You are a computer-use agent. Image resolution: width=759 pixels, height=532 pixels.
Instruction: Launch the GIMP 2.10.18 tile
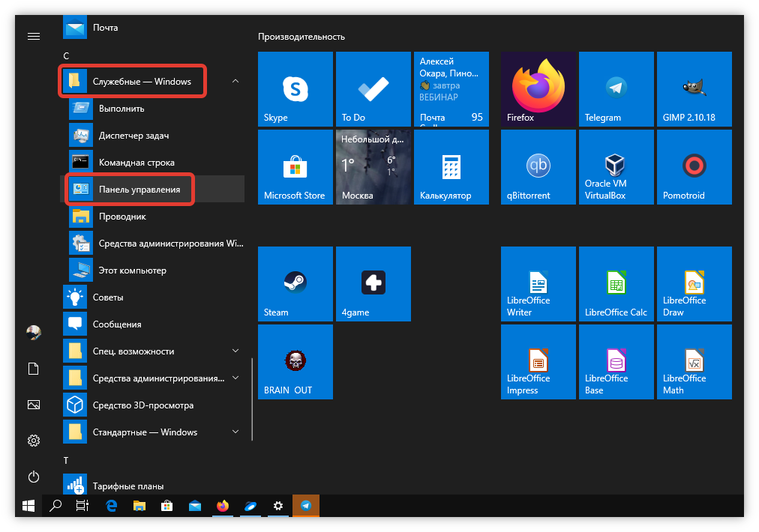click(x=694, y=89)
